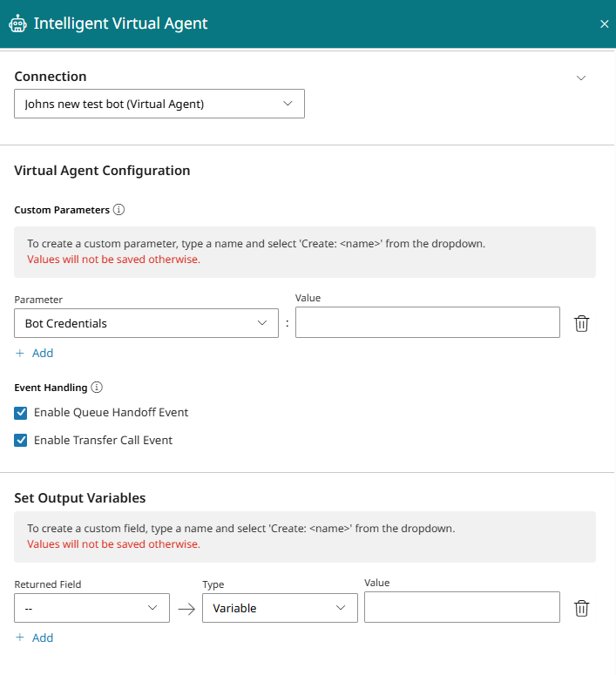Open the Type dropdown showing Variable
Image resolution: width=616 pixels, height=675 pixels.
point(280,608)
